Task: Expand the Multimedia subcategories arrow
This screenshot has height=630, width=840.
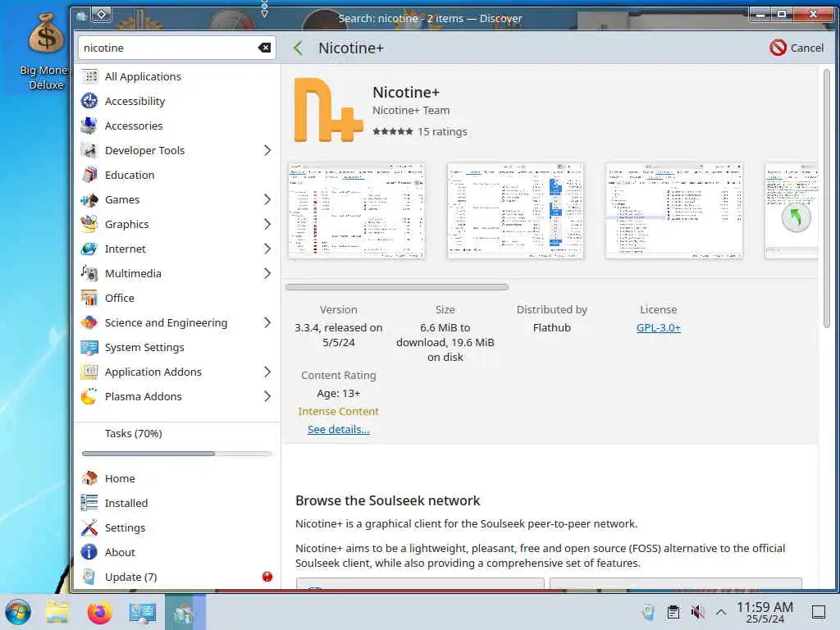Action: click(267, 274)
